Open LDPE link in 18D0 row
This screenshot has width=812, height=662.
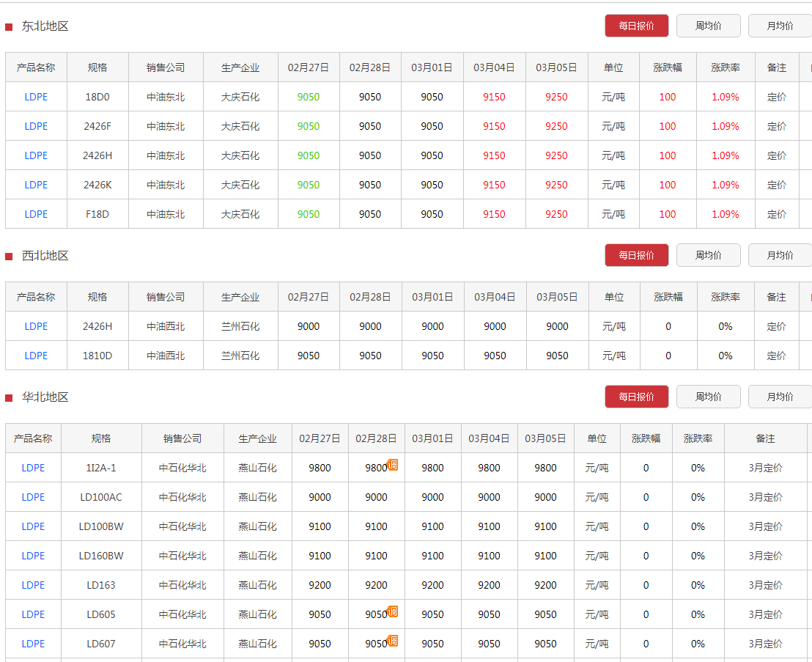pyautogui.click(x=36, y=97)
